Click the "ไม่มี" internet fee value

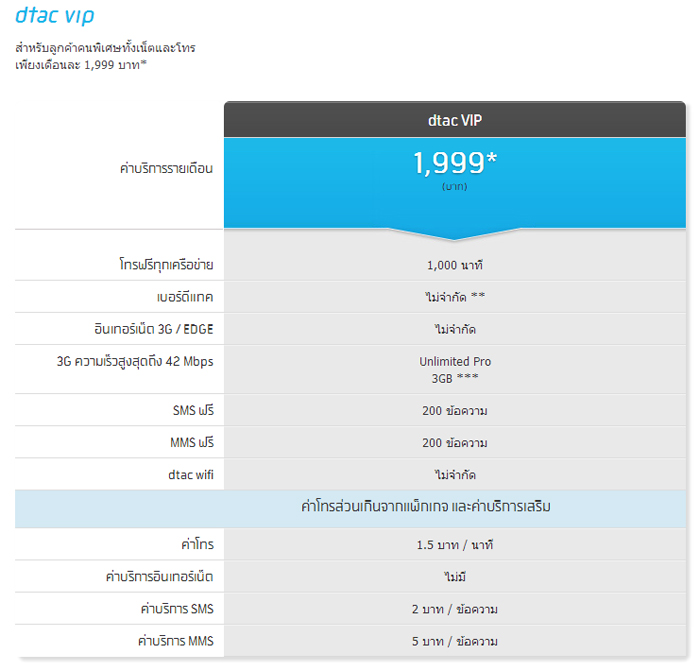(x=455, y=577)
